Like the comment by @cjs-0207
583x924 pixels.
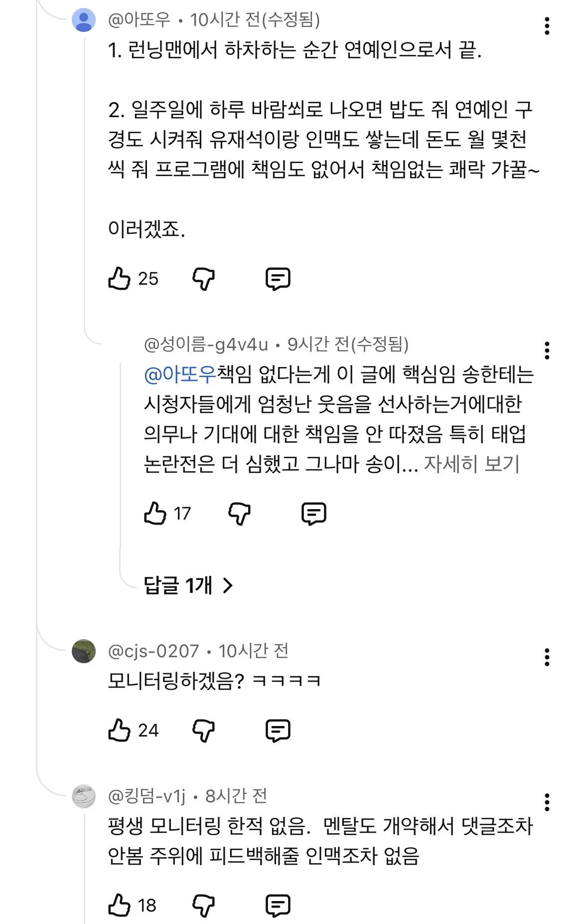[119, 731]
